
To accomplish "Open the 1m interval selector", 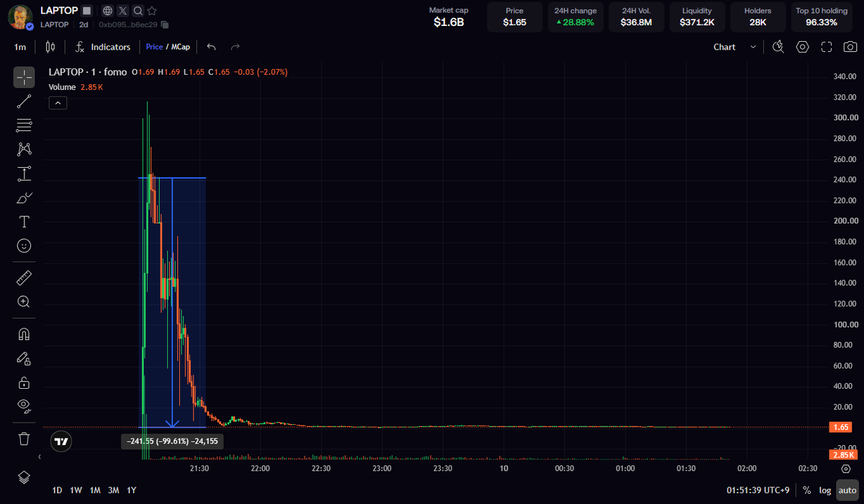I will (20, 47).
